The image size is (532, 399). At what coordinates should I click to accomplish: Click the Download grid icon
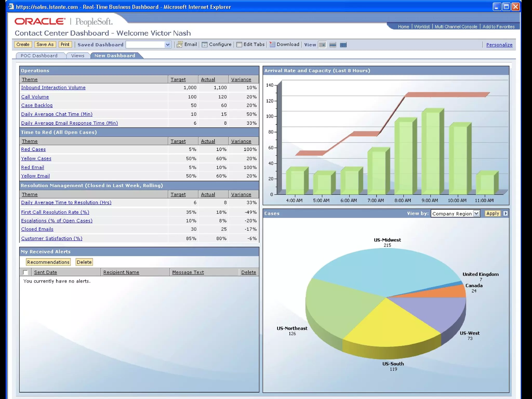[x=272, y=44]
